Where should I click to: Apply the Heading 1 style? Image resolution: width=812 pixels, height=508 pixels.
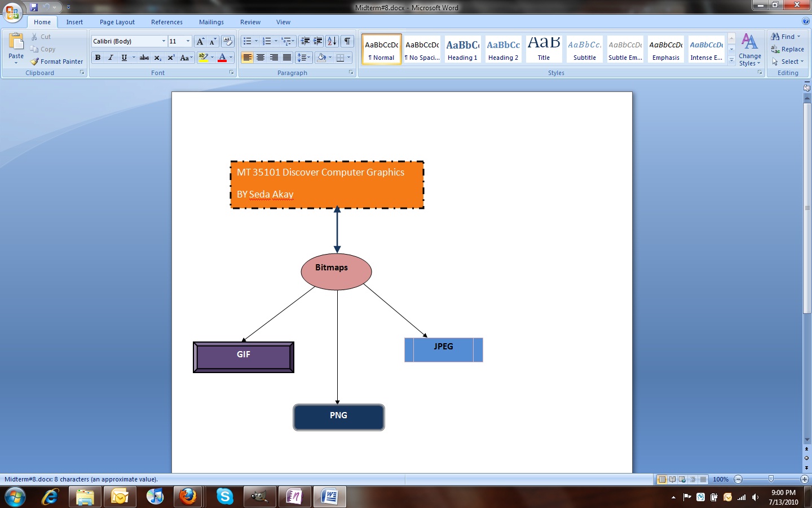[x=462, y=49]
